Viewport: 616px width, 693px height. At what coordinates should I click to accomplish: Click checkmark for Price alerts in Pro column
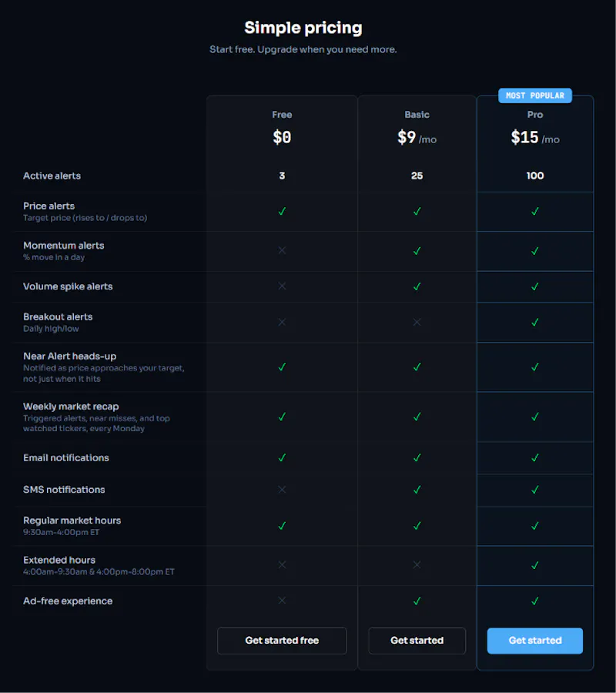[534, 211]
